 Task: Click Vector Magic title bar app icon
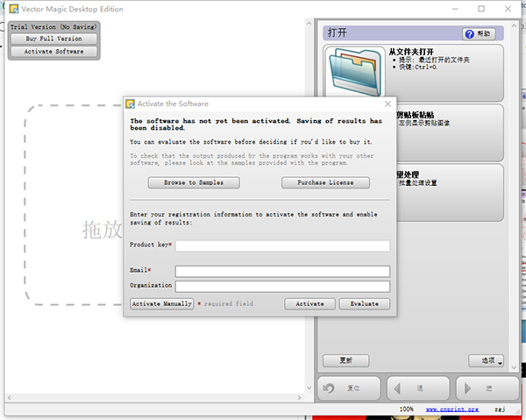14,9
